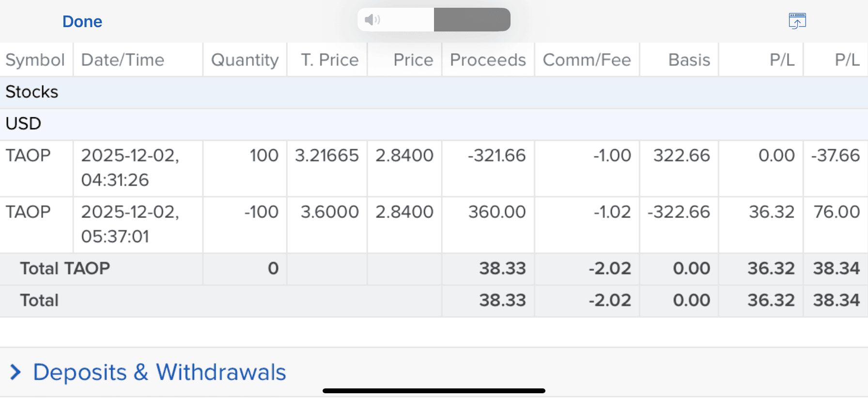868x401 pixels.
Task: Click the Deposits & Withdrawals chevron
Action: click(15, 372)
